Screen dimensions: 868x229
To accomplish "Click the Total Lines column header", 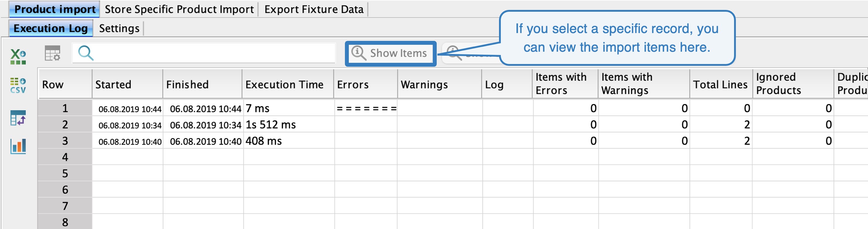I will coord(720,84).
